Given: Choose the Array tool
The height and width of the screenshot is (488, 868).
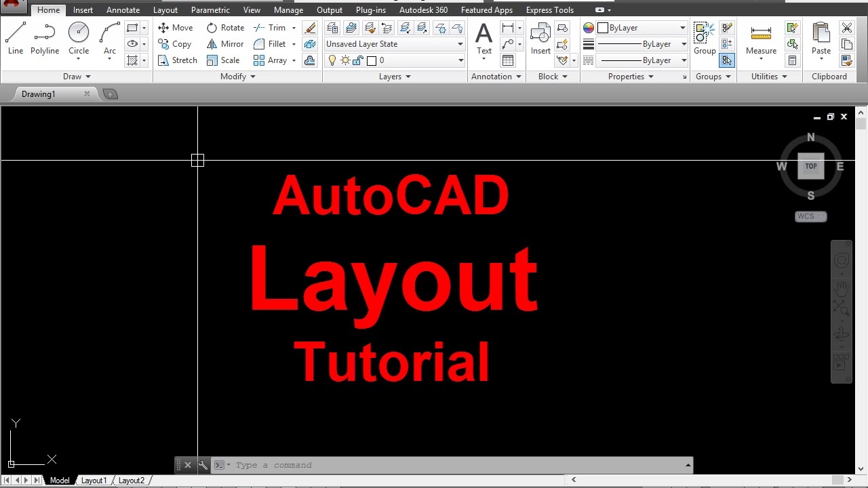Looking at the screenshot, I should [270, 60].
